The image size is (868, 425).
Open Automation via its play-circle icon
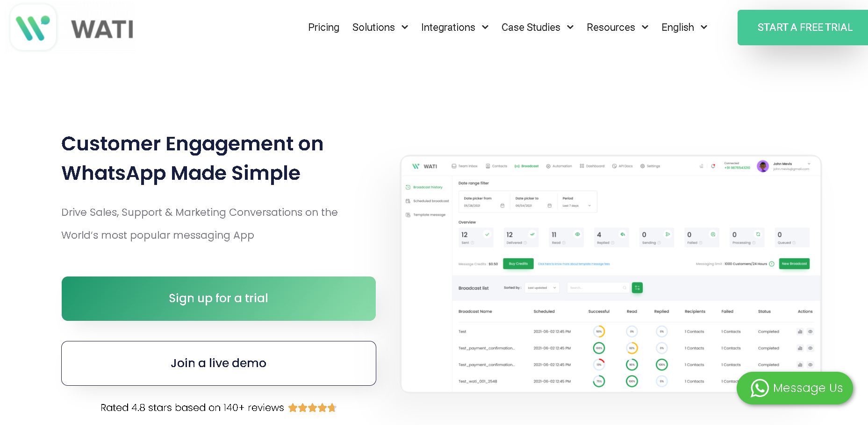pyautogui.click(x=547, y=166)
